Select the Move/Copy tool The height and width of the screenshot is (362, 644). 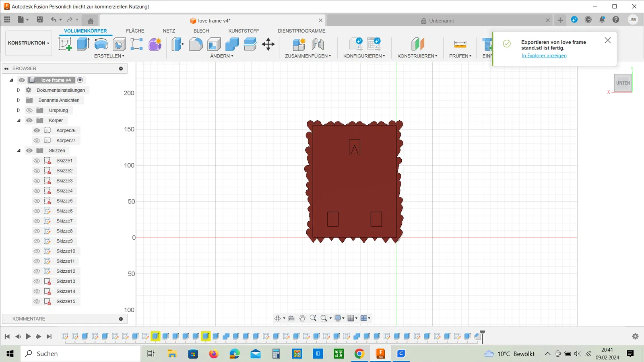pos(268,44)
